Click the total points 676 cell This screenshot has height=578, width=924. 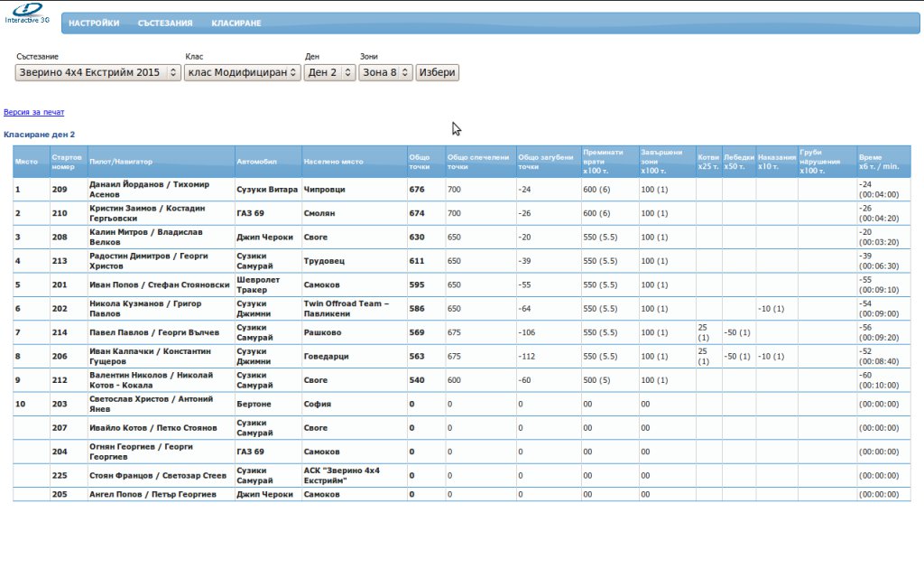coord(417,190)
